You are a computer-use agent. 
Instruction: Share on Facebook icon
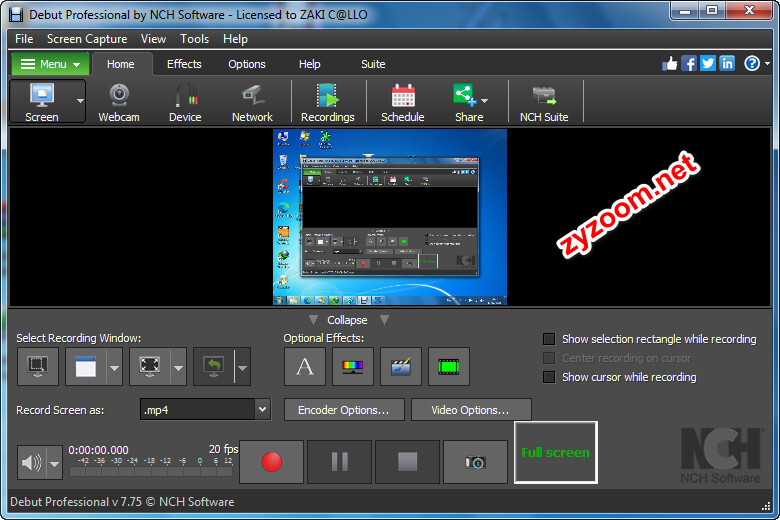point(689,64)
